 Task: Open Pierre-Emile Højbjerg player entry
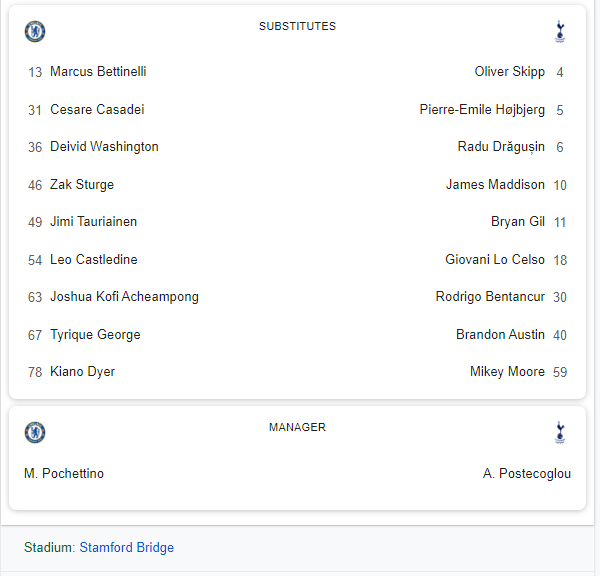click(x=482, y=110)
